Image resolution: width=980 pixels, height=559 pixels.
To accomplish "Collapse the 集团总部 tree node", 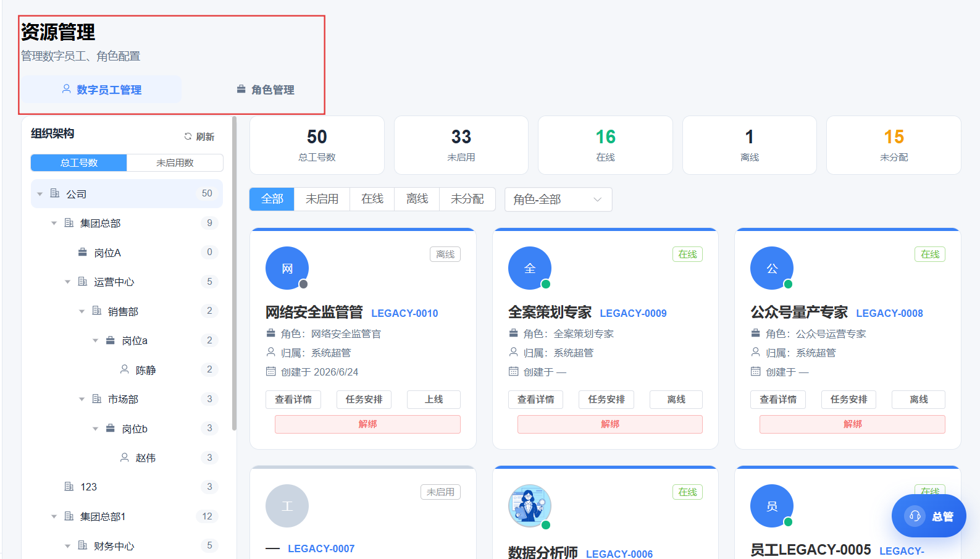I will [x=54, y=223].
